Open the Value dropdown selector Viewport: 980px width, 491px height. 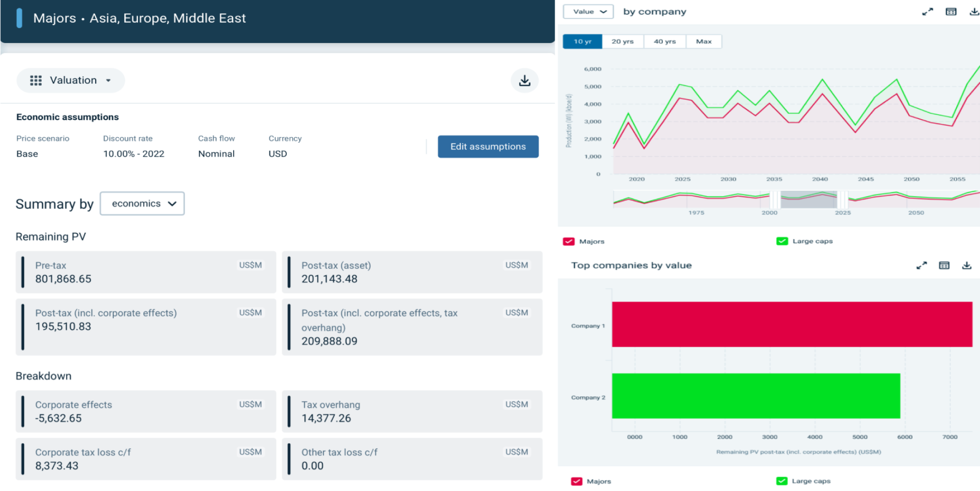click(588, 12)
